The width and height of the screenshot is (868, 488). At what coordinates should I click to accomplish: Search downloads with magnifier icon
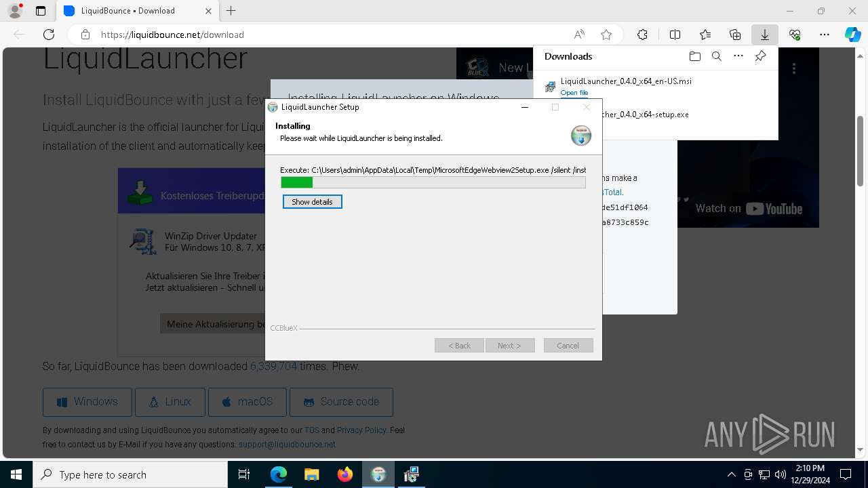point(717,56)
